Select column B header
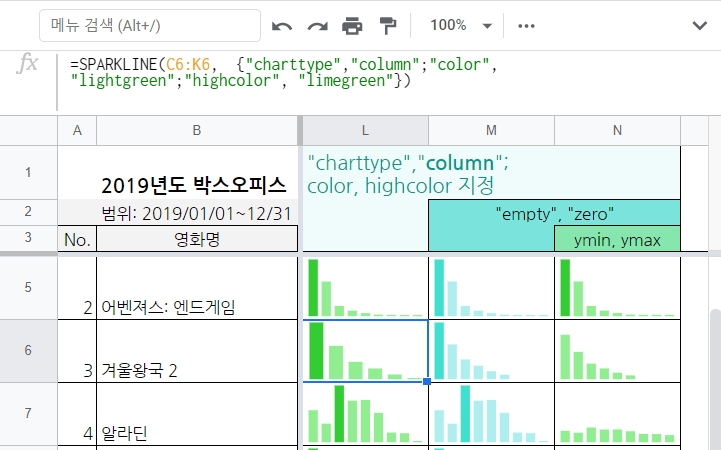The height and width of the screenshot is (450, 721). coord(196,130)
